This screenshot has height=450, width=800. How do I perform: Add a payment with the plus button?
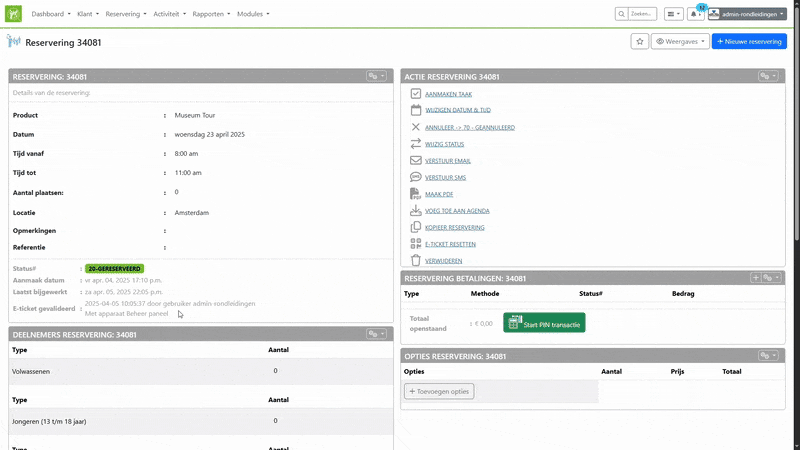(755, 278)
